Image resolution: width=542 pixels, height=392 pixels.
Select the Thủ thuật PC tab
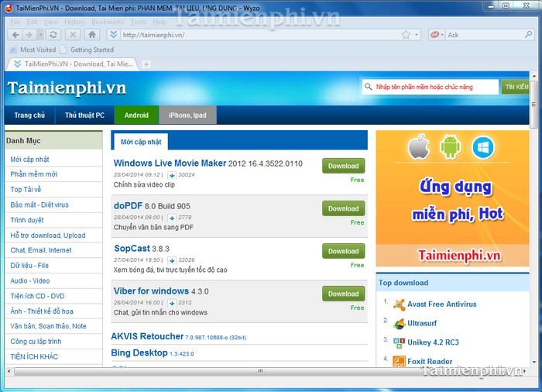click(84, 115)
